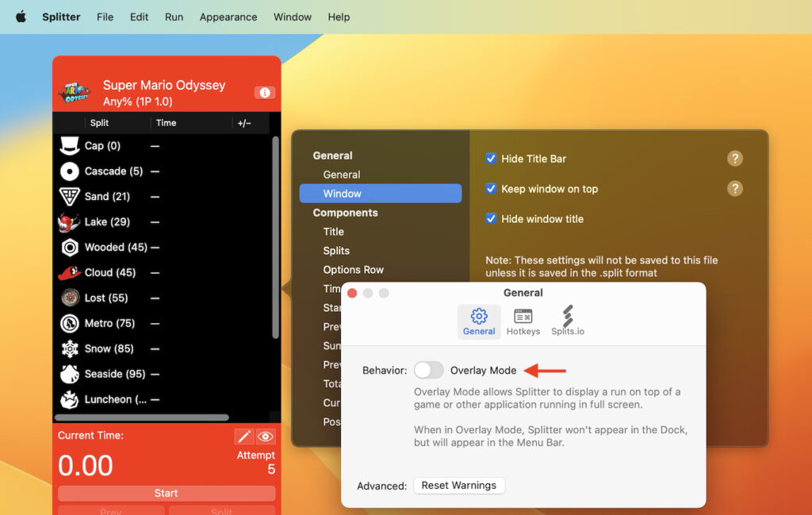The height and width of the screenshot is (515, 812).
Task: Open the Splits.io preferences tab
Action: pos(568,321)
